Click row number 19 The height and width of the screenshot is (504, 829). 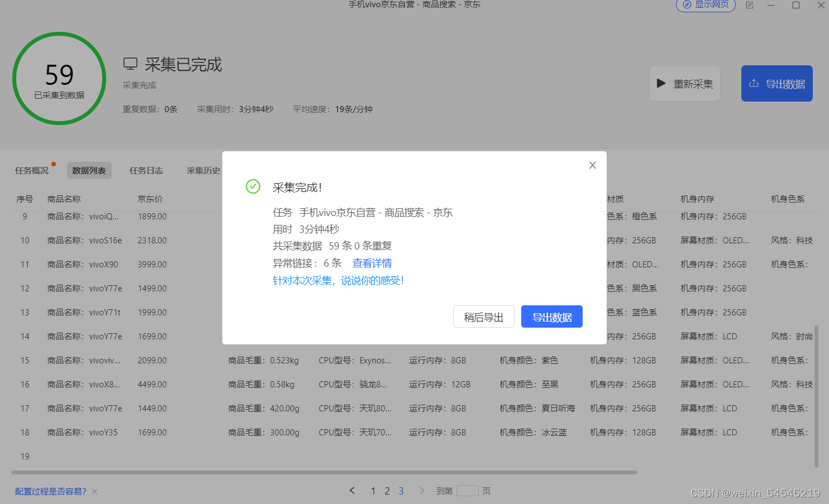point(25,457)
